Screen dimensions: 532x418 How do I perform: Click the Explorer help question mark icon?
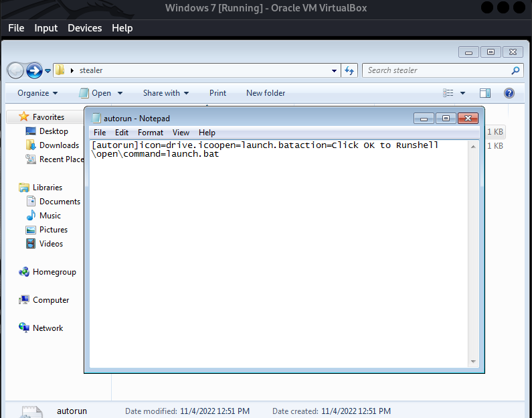pyautogui.click(x=509, y=93)
